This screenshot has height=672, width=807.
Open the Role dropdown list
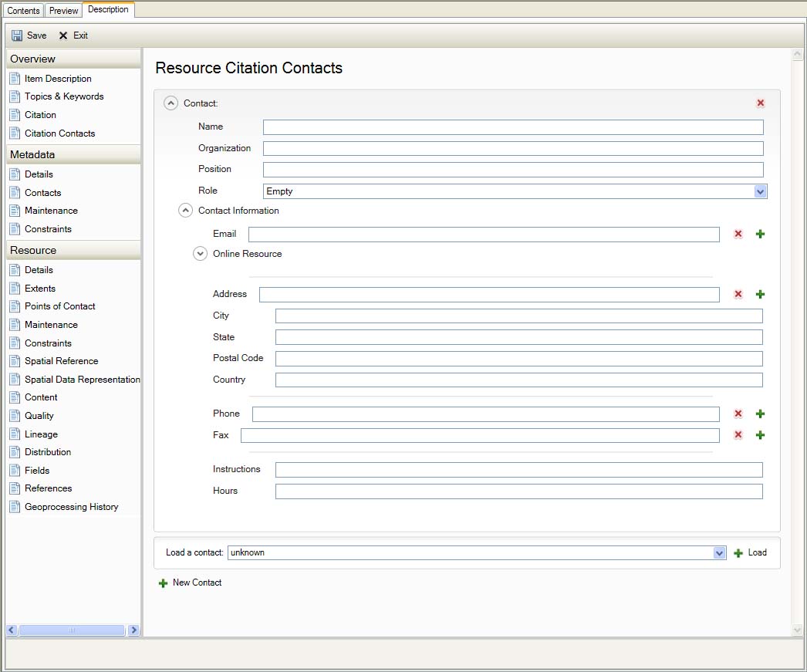pyautogui.click(x=760, y=191)
